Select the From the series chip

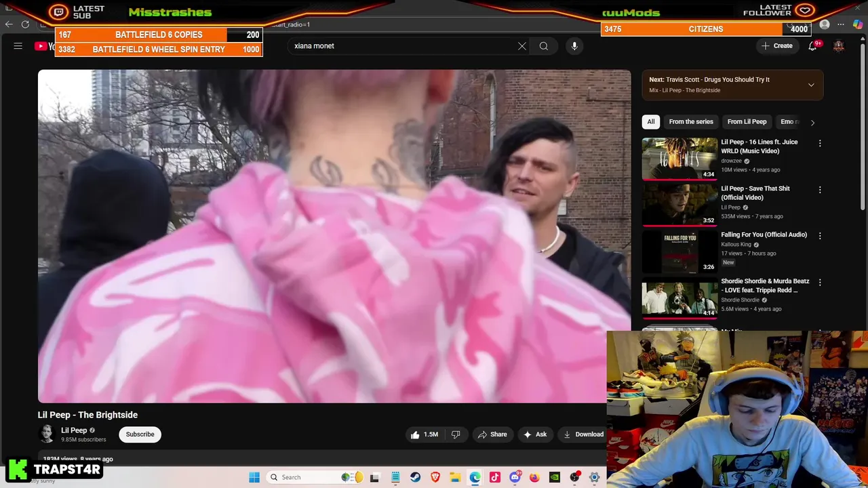[691, 121]
